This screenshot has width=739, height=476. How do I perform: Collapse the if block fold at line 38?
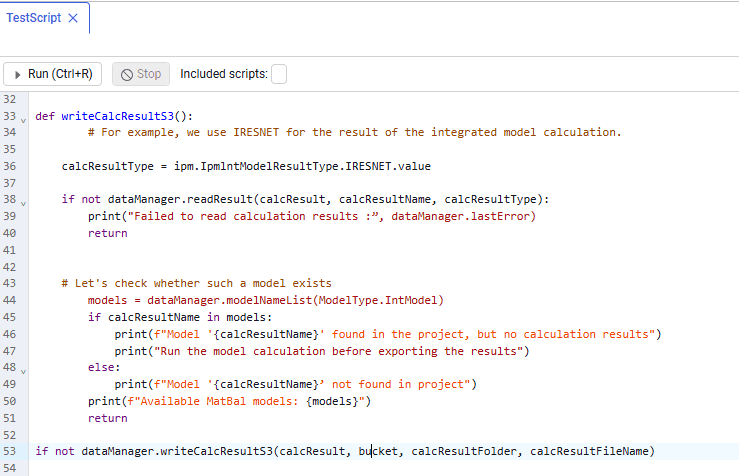click(23, 204)
